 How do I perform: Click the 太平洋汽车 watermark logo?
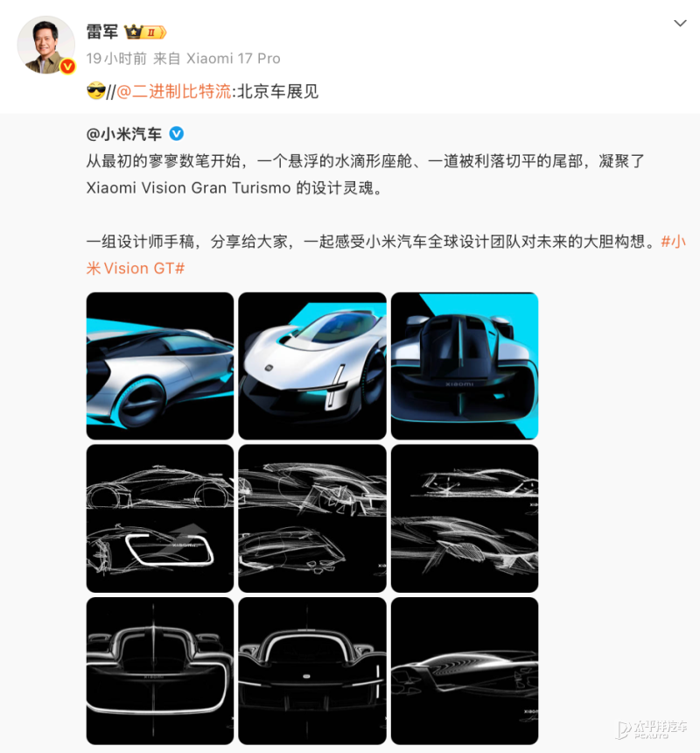click(x=651, y=728)
